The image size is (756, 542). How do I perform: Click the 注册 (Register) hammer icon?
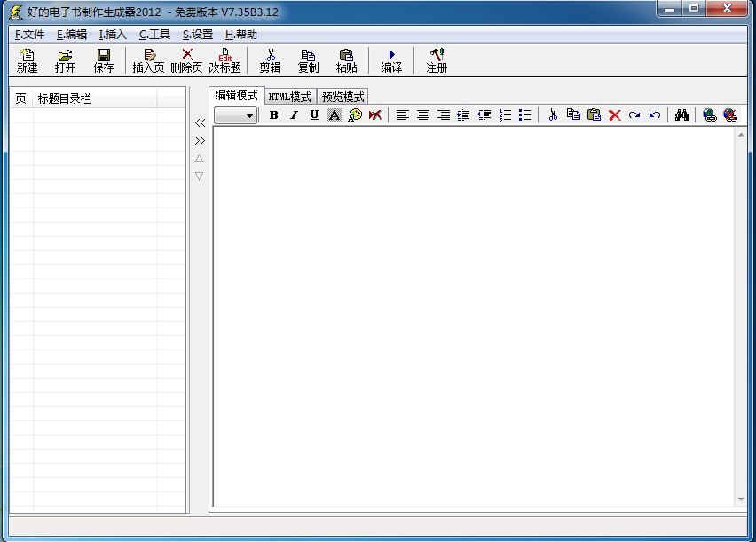coord(437,60)
